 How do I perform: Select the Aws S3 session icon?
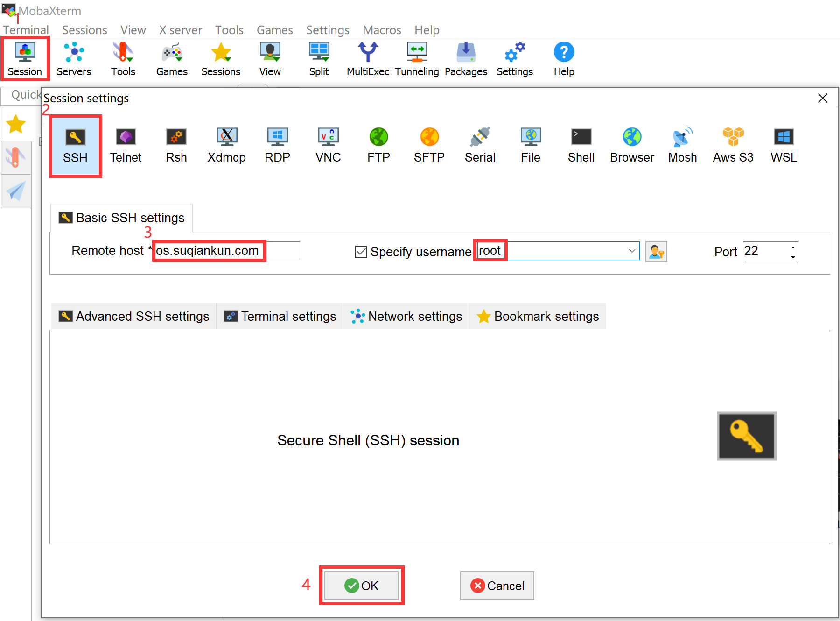[733, 146]
